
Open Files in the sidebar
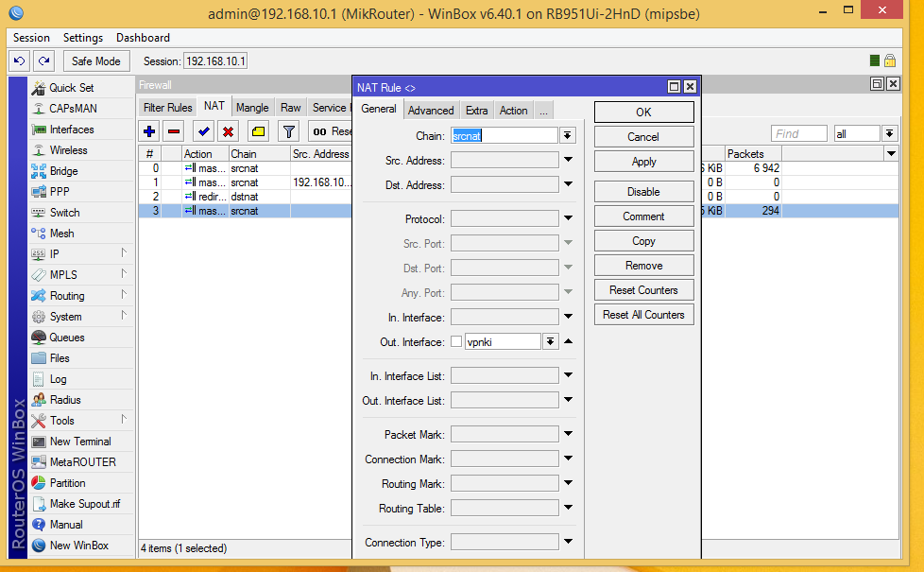tap(60, 358)
